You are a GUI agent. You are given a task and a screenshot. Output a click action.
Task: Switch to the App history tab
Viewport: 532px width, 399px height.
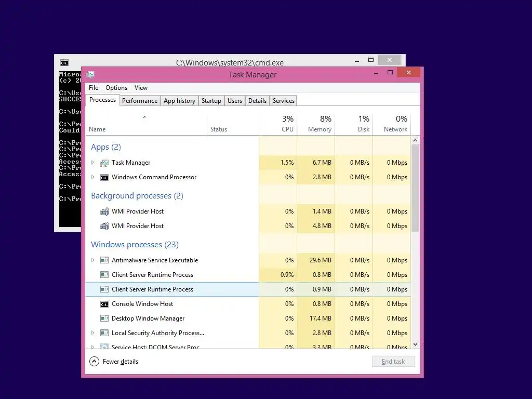coord(179,101)
